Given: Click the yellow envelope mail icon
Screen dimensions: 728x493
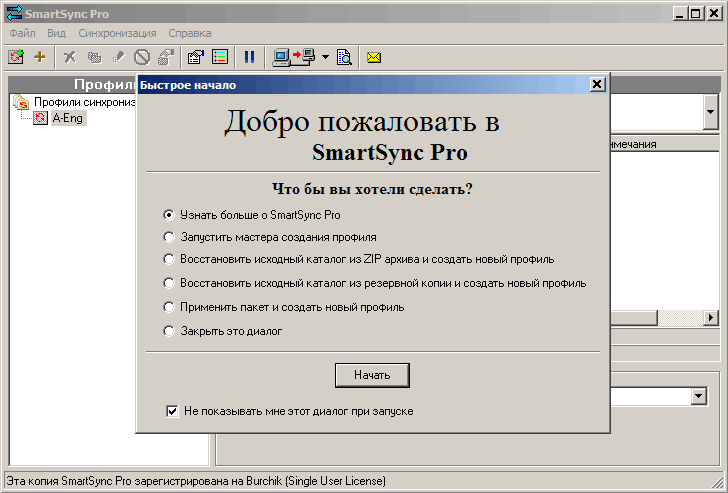Looking at the screenshot, I should [x=374, y=57].
